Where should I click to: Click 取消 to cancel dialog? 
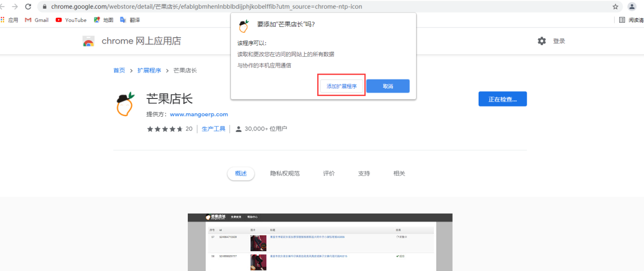(388, 86)
